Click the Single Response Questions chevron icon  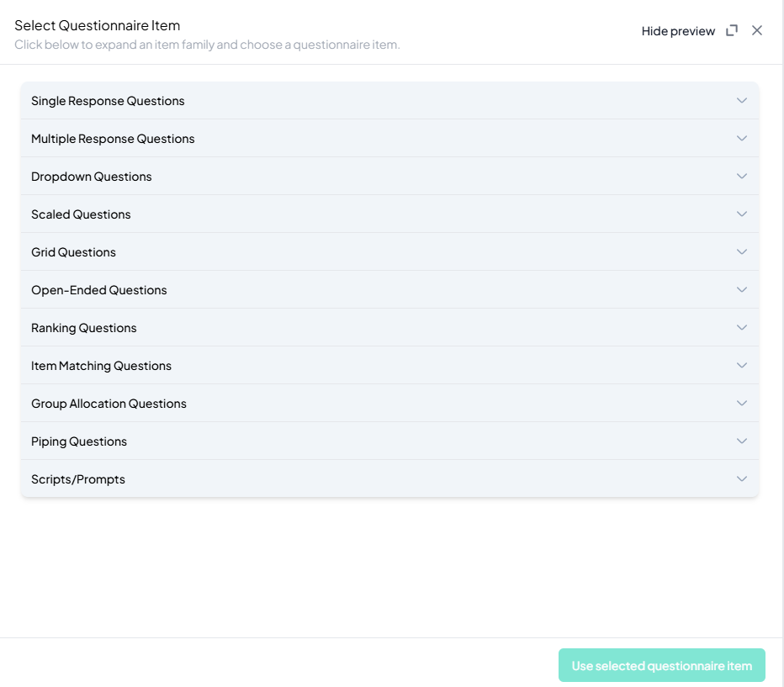(741, 101)
